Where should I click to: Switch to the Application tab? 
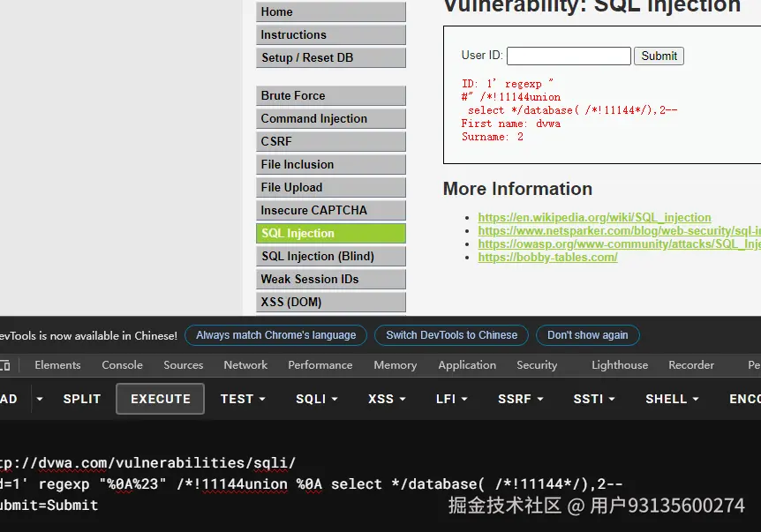click(x=467, y=365)
